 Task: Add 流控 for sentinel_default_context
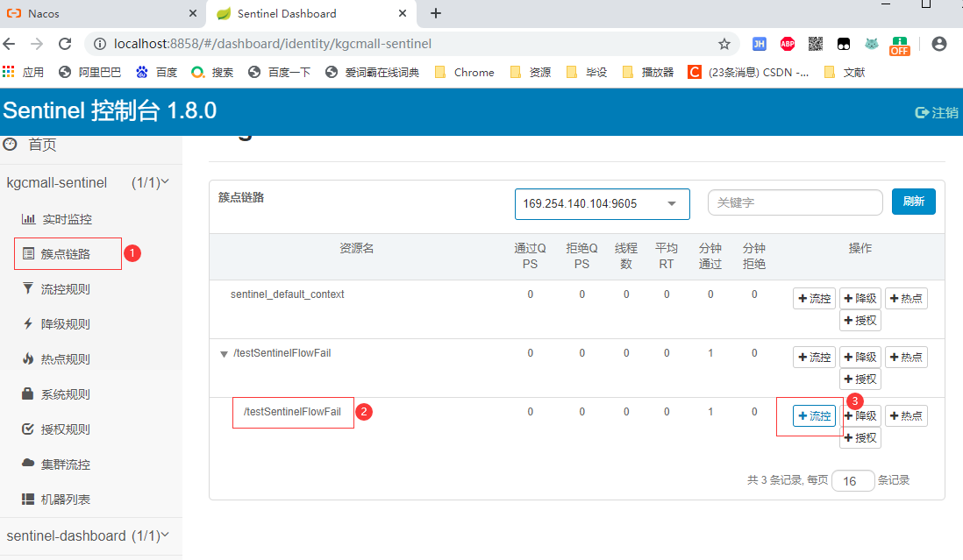[x=814, y=299]
